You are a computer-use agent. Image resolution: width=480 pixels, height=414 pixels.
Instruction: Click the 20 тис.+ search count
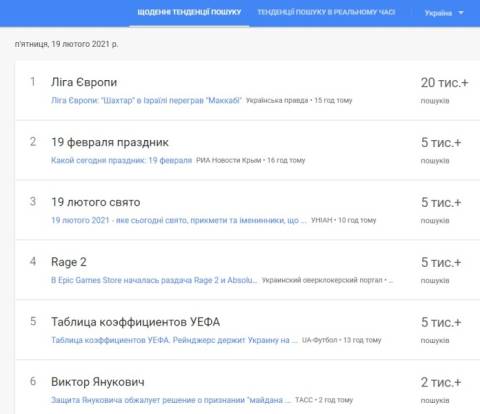point(444,83)
